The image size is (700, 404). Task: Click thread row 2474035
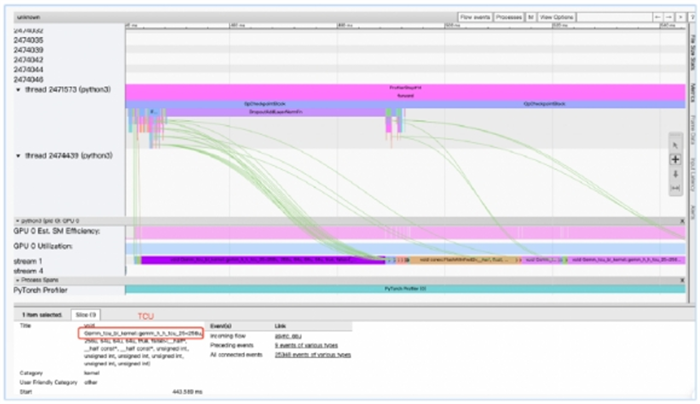click(28, 40)
